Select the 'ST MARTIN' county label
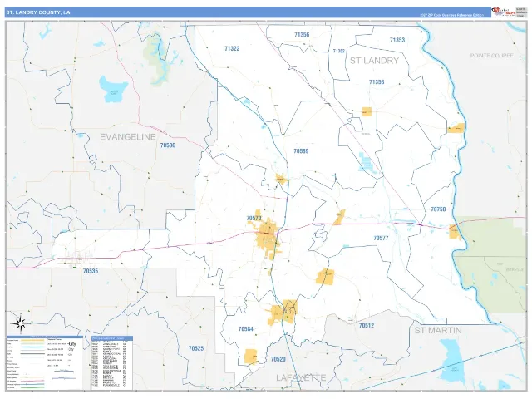This screenshot has width=532, height=399. click(438, 330)
